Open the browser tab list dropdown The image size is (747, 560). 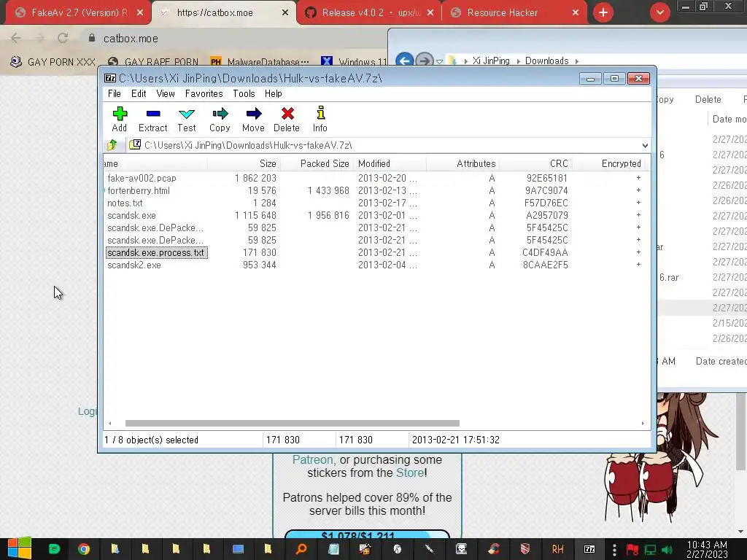(659, 12)
